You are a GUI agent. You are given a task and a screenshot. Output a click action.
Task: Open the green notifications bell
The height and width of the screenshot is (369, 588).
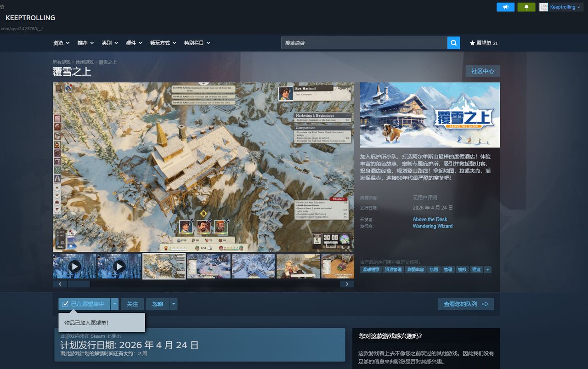coord(526,7)
